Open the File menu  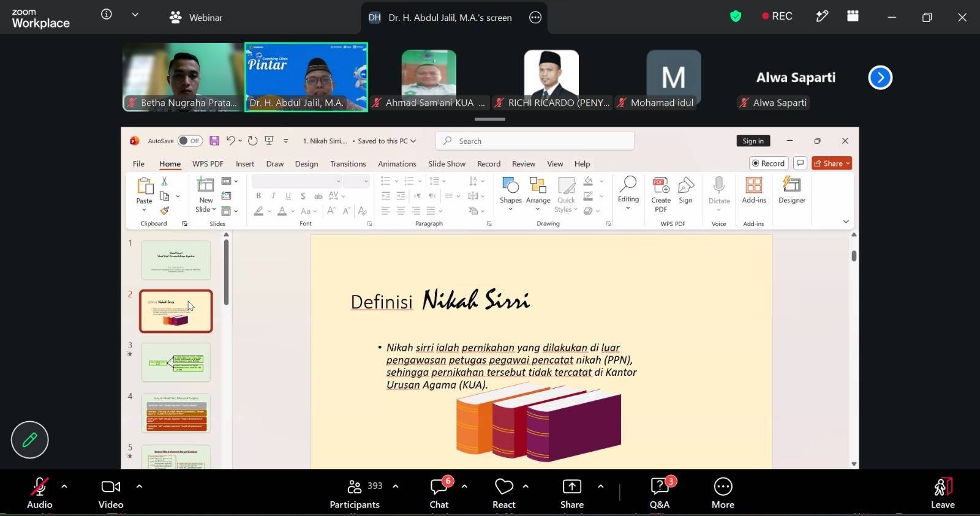138,164
